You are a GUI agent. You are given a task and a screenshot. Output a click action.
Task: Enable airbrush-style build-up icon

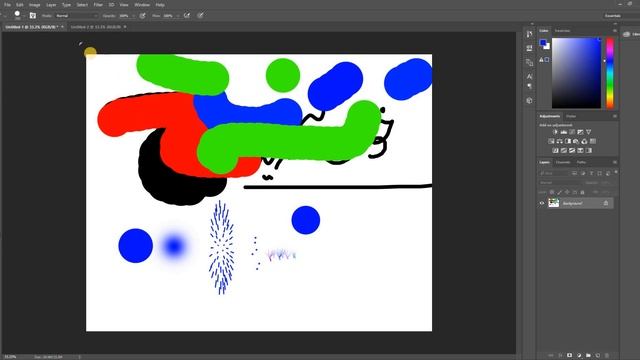pos(187,16)
